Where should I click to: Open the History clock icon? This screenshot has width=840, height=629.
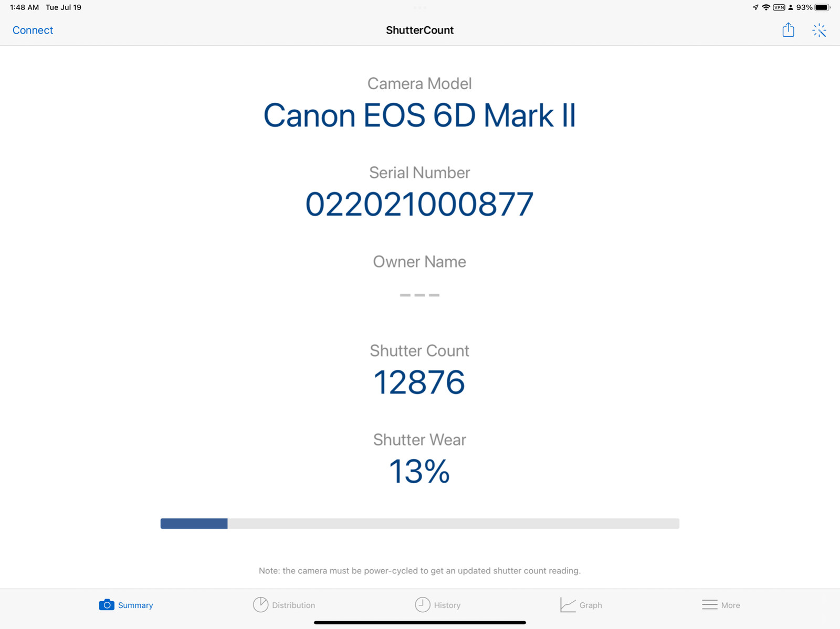[x=423, y=605]
